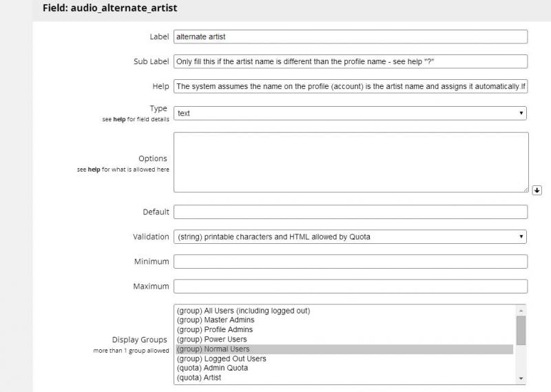This screenshot has width=551, height=392.
Task: Select the Logged Out Users group
Action: [x=221, y=359]
